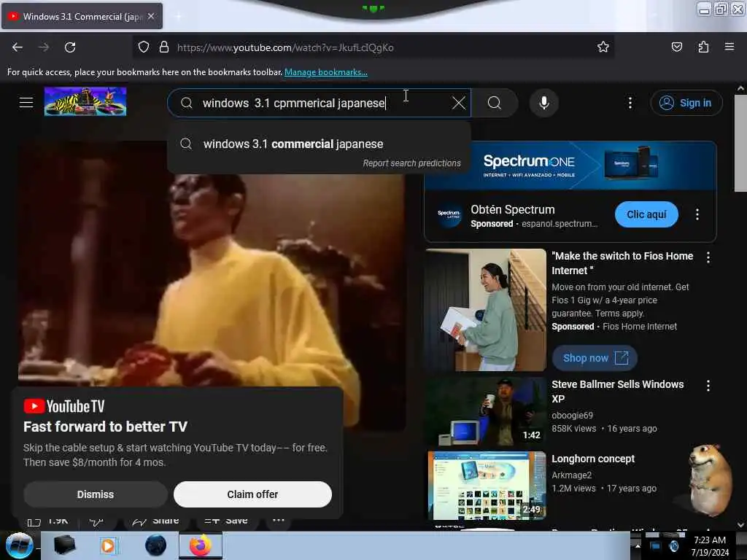Click the padlock site info icon

(x=164, y=47)
